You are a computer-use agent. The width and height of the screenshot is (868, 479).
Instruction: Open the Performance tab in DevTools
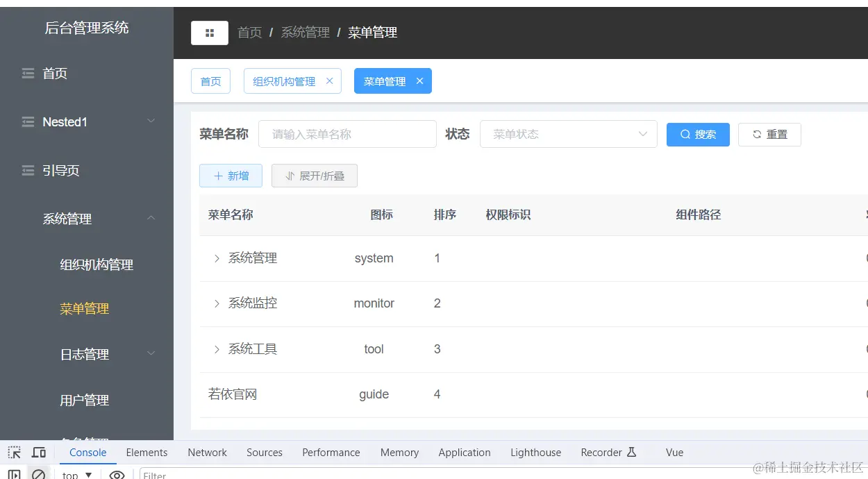pos(331,453)
